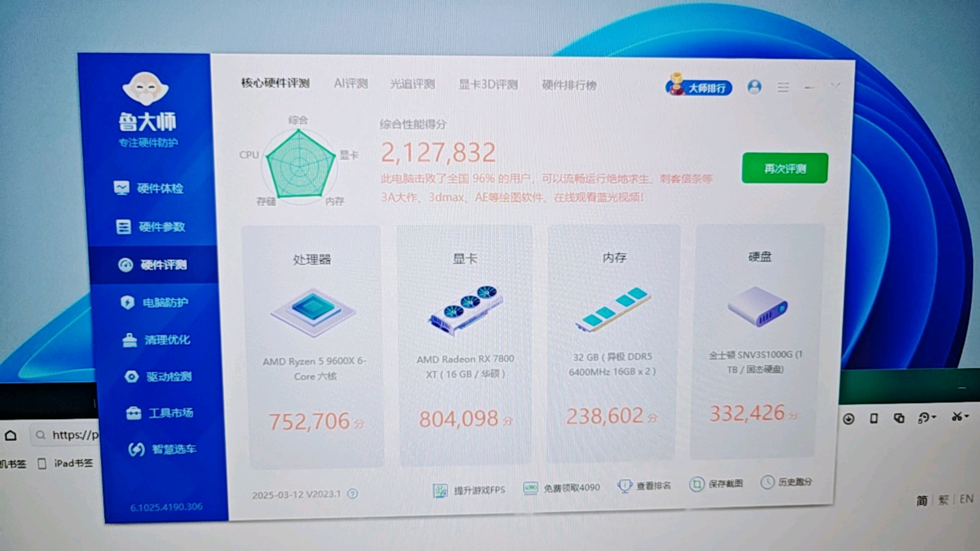
Task: Click the drive icon in 硬盘 card
Action: (x=757, y=307)
